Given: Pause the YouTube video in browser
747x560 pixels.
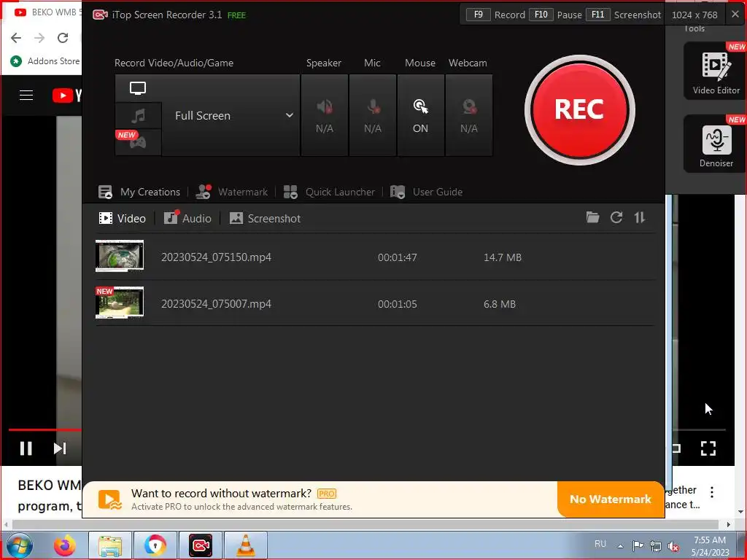Looking at the screenshot, I should 26,448.
